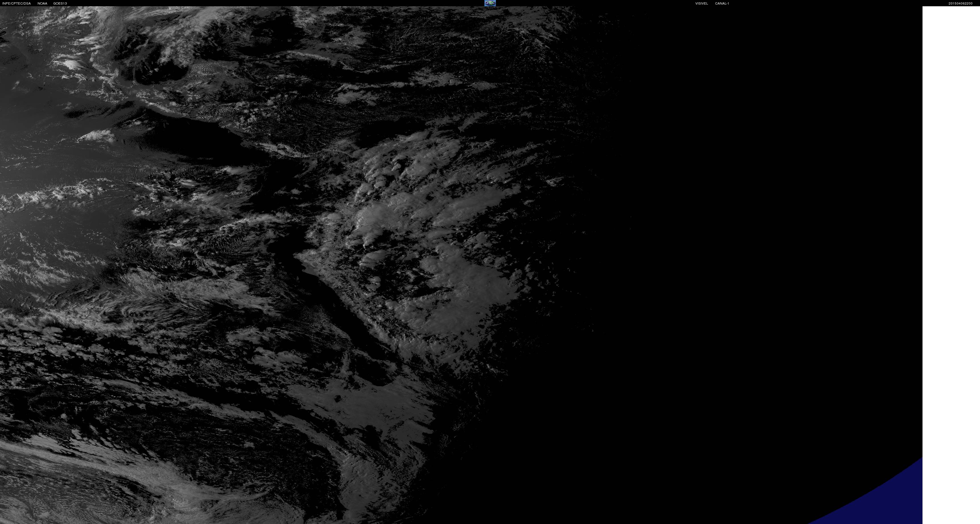Click the CPTEC logo in header
This screenshot has width=980, height=524.
click(490, 3)
